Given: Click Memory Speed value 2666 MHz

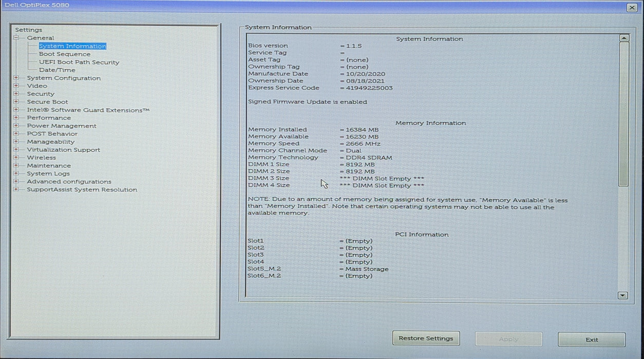Looking at the screenshot, I should pyautogui.click(x=363, y=144).
